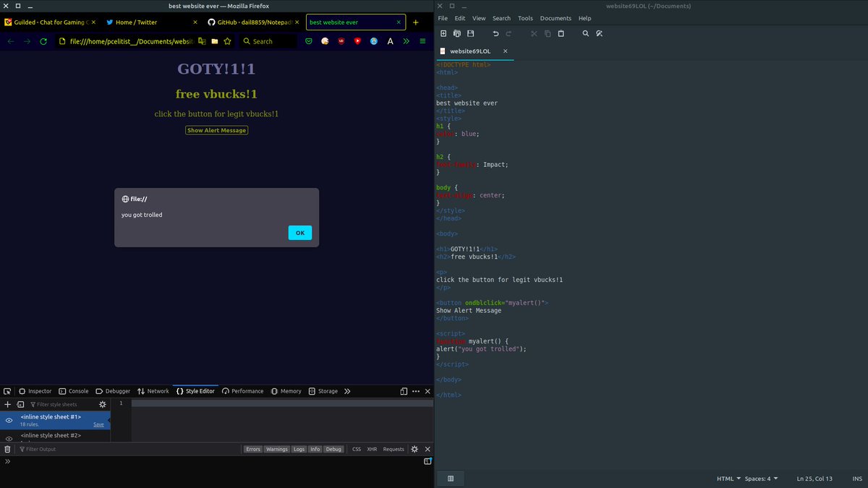Switch to the GitHub Notepad tab

[252, 22]
